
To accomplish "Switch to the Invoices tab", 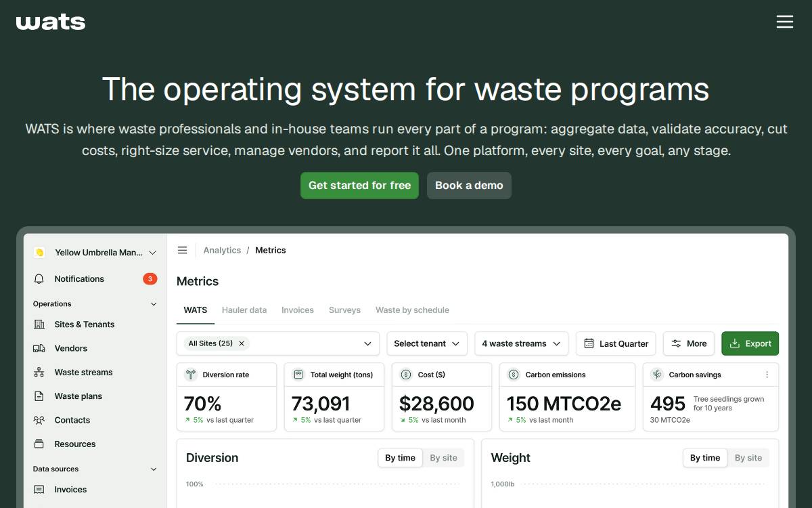I will click(x=298, y=310).
